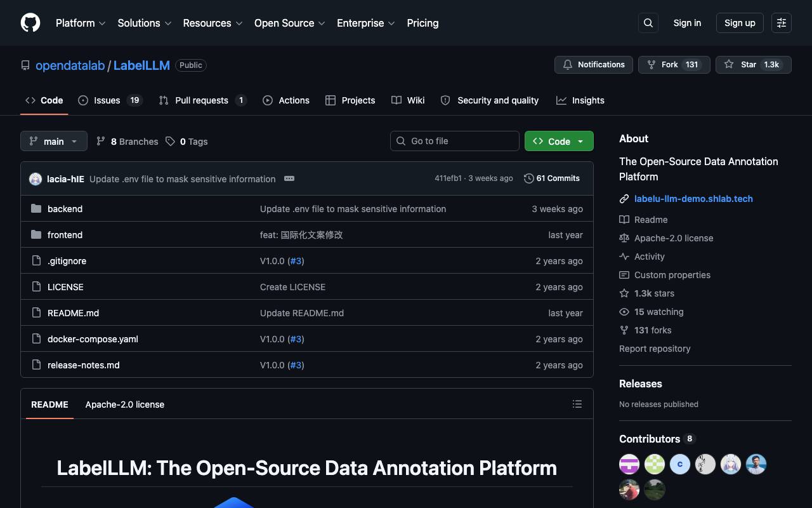
Task: Click the link icon beside demo URL
Action: (x=624, y=199)
